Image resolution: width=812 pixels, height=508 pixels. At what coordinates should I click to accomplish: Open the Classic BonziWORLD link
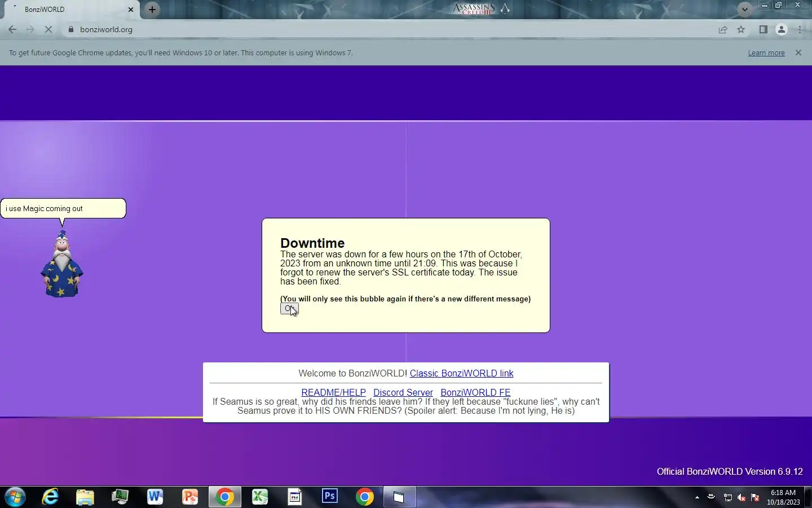click(461, 373)
